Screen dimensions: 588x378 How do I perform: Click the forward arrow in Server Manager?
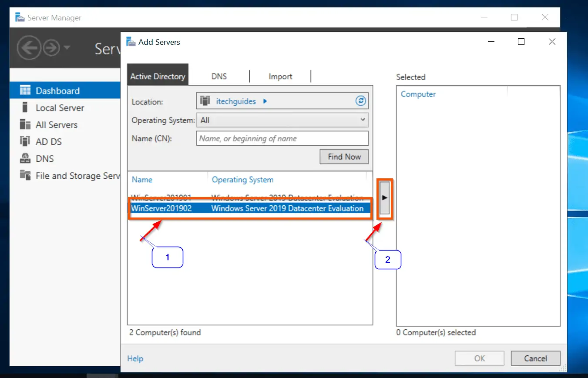click(51, 48)
